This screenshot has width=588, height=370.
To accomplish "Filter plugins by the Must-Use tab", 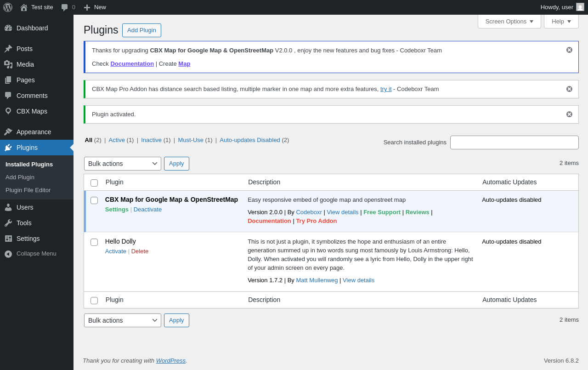I will coord(191,140).
